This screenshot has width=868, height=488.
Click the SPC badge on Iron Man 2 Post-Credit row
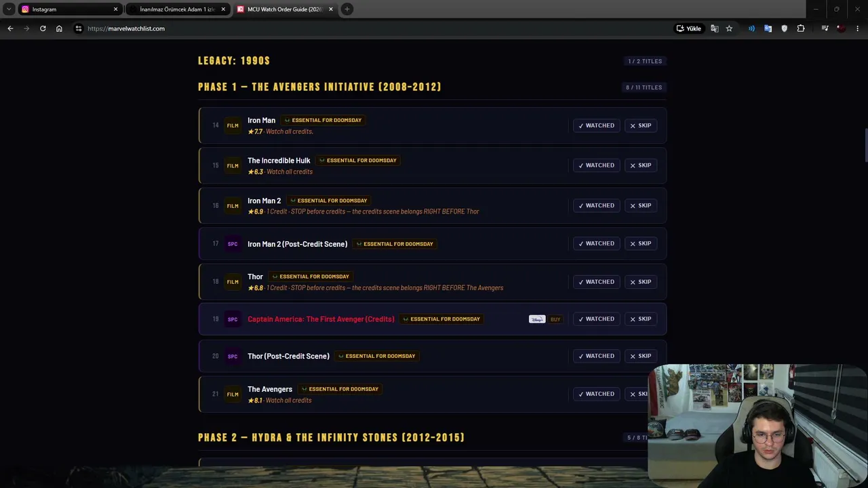(233, 244)
